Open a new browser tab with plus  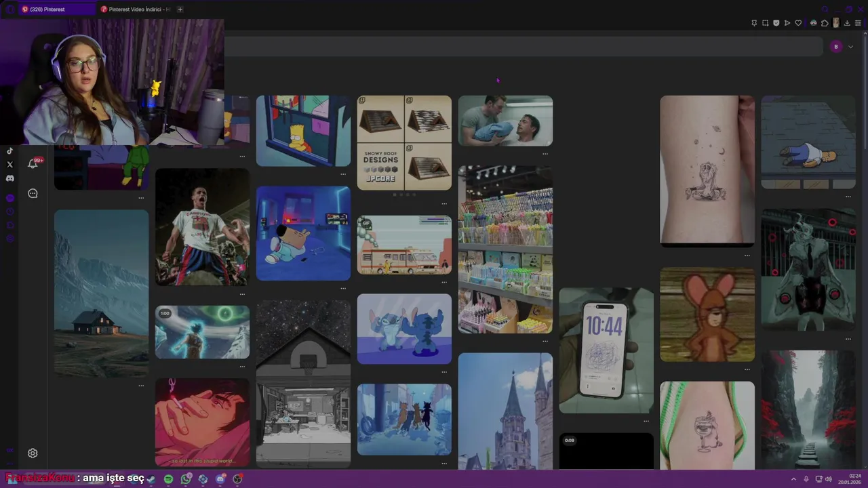tap(180, 9)
